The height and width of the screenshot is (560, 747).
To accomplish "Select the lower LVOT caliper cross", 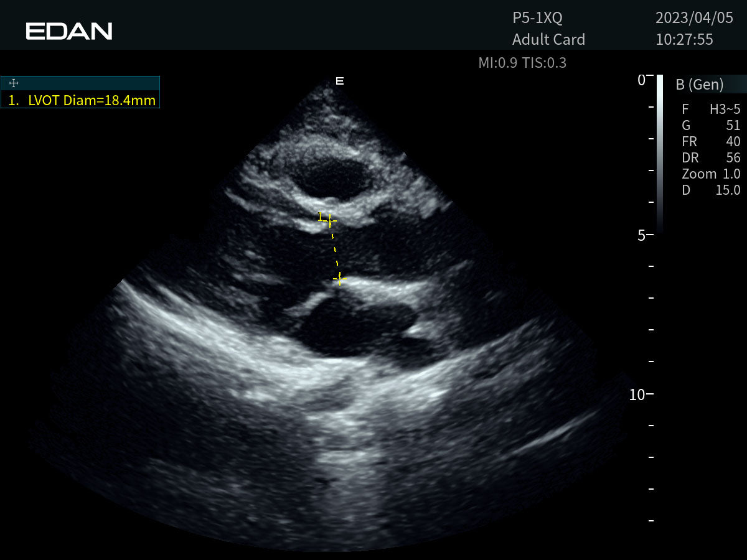I will click(339, 279).
